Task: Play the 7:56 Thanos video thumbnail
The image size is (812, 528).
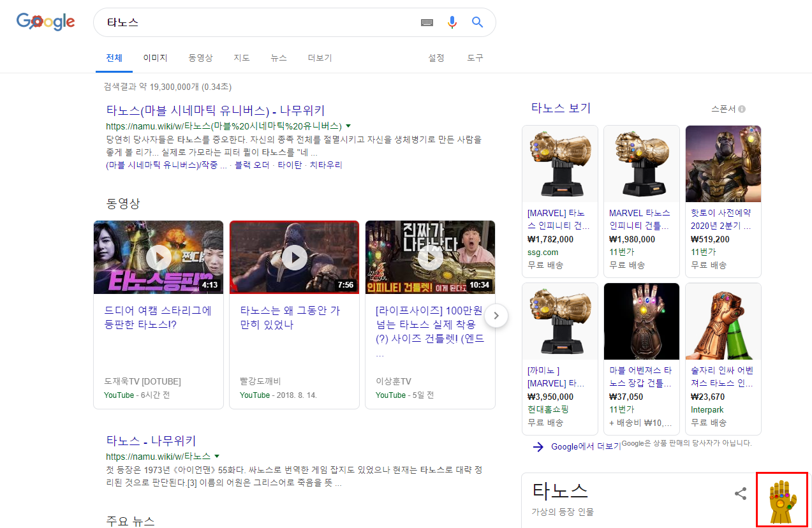Action: tap(294, 257)
